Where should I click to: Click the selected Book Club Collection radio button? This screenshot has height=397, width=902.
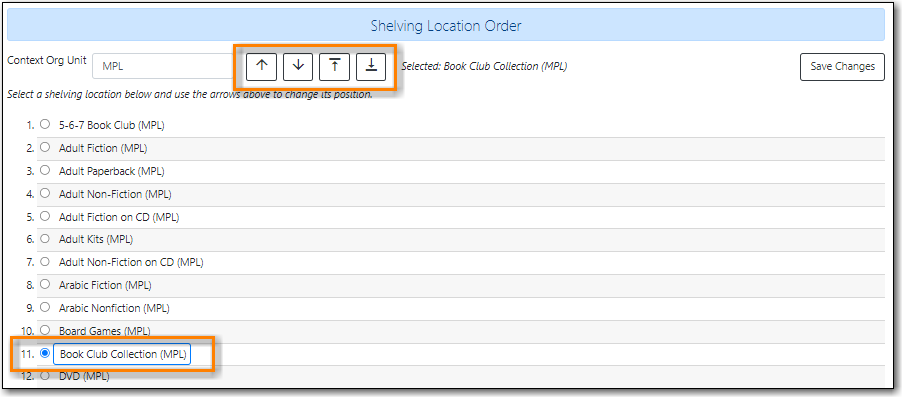click(45, 353)
